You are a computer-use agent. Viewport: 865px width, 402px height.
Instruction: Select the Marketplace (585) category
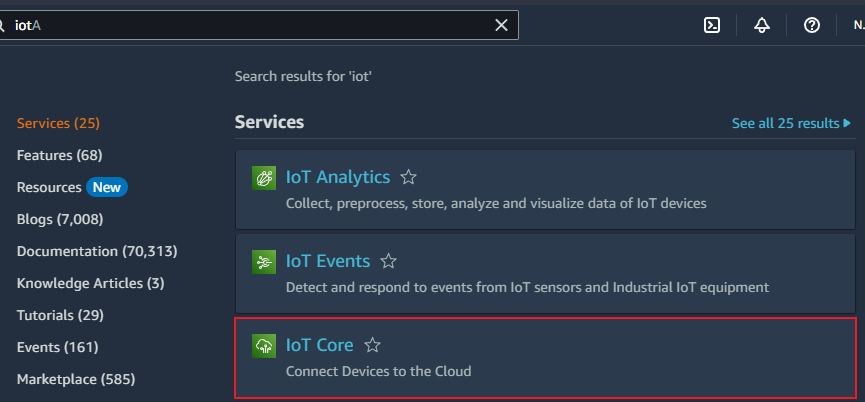click(76, 379)
